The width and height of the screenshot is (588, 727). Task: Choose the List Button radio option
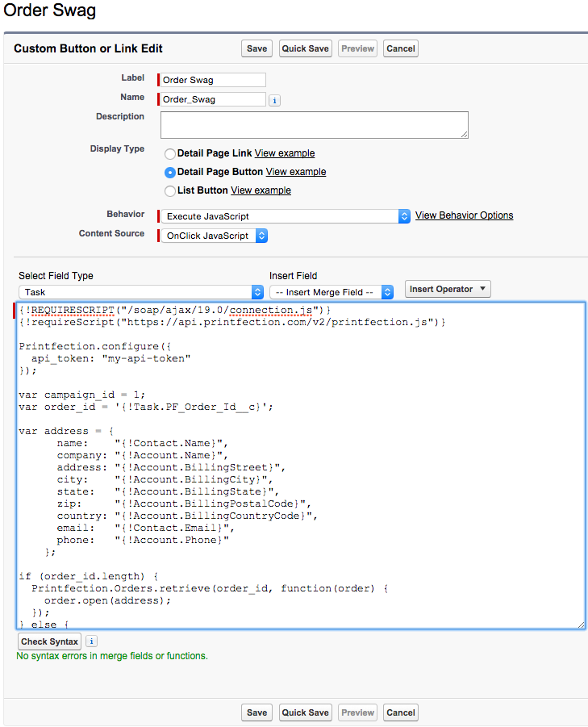[x=170, y=191]
